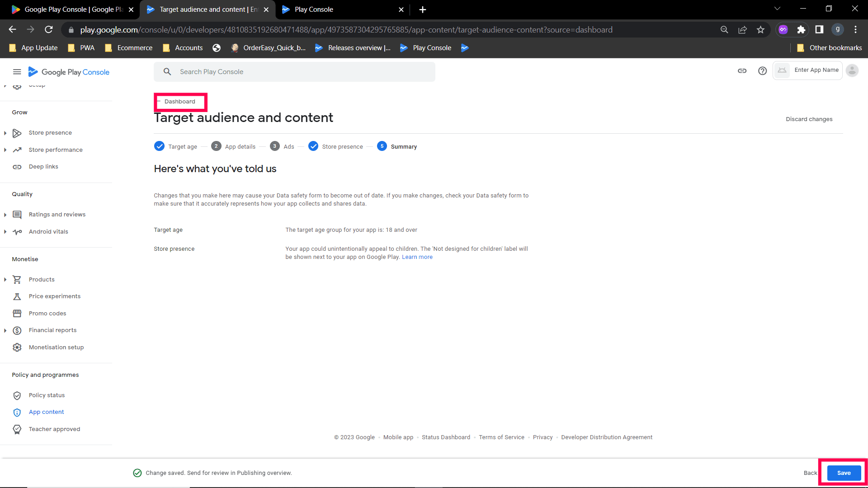The width and height of the screenshot is (868, 488).
Task: Open hamburger menu beside Play Console logo
Action: pyautogui.click(x=17, y=72)
